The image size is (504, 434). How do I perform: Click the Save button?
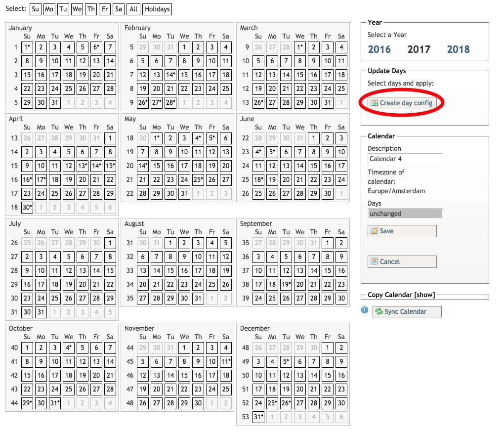pos(402,231)
